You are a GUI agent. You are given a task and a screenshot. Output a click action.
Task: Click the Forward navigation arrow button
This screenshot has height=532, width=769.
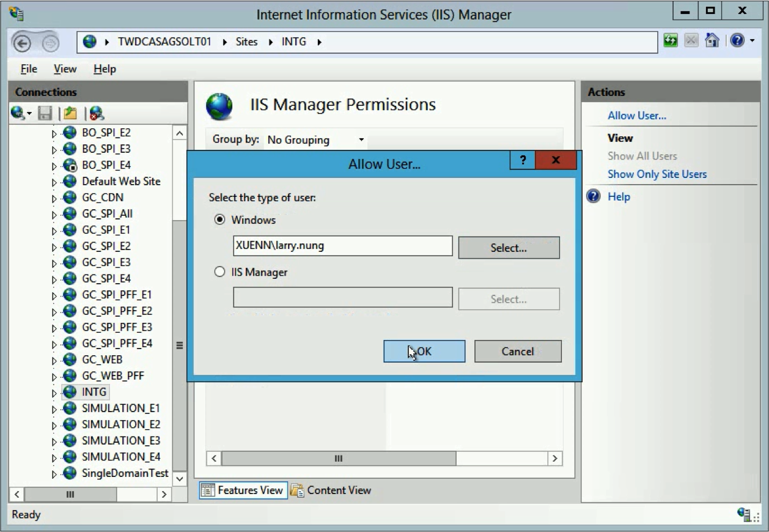[50, 43]
